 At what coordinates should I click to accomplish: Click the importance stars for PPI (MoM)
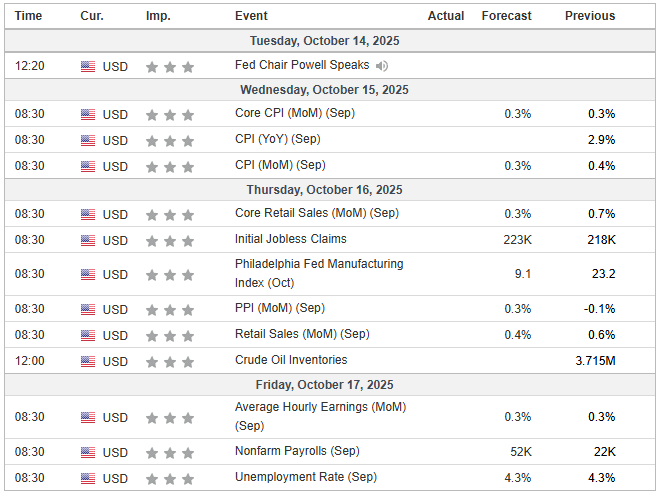pyautogui.click(x=170, y=309)
